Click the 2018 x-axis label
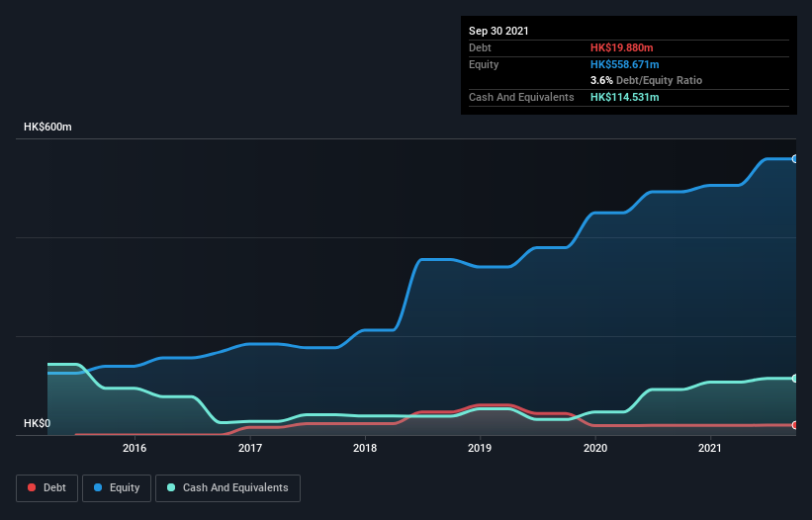The height and width of the screenshot is (520, 812). (365, 448)
